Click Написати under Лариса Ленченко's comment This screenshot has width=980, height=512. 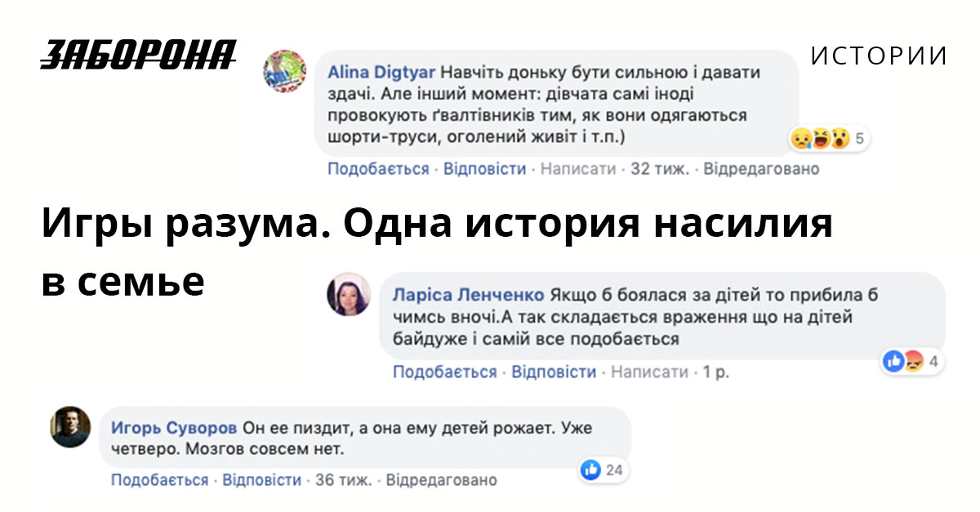[650, 372]
